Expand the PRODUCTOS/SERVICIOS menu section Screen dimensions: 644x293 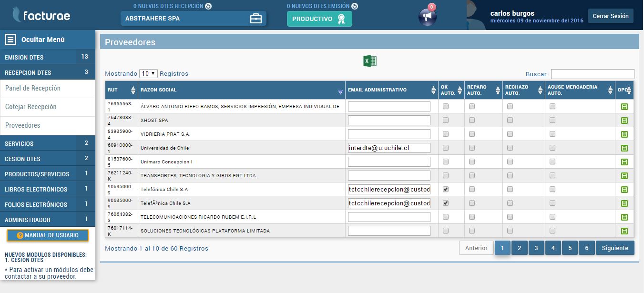click(x=48, y=174)
